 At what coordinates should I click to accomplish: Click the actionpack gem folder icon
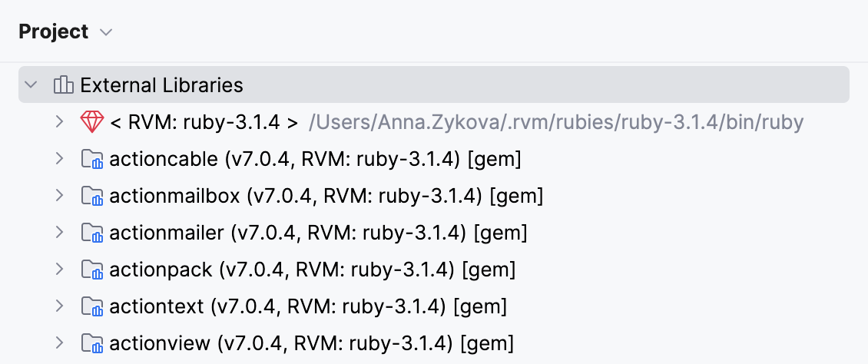[x=92, y=270]
